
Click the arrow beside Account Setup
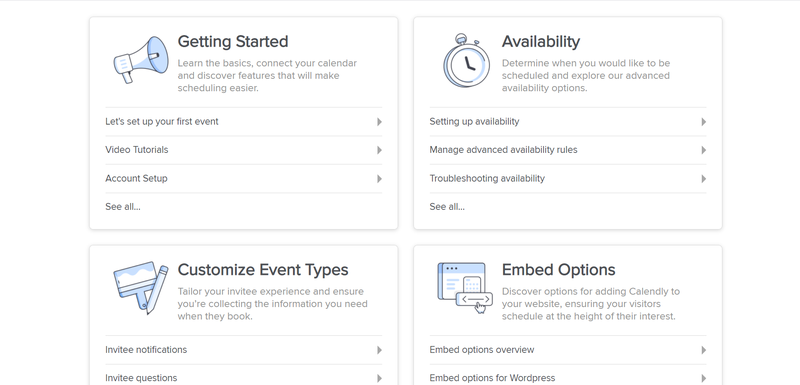tap(379, 178)
